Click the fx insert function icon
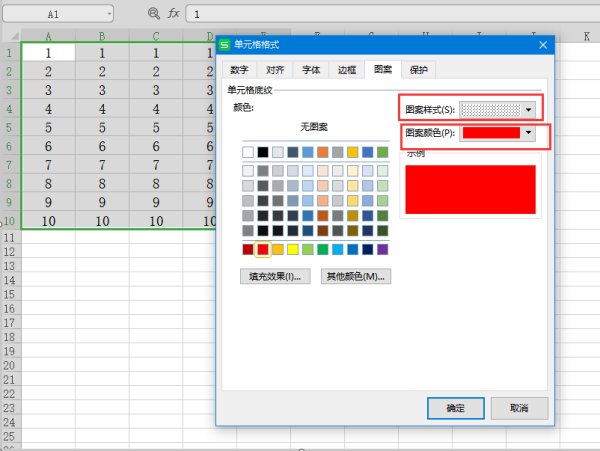The height and width of the screenshot is (451, 600). click(173, 14)
